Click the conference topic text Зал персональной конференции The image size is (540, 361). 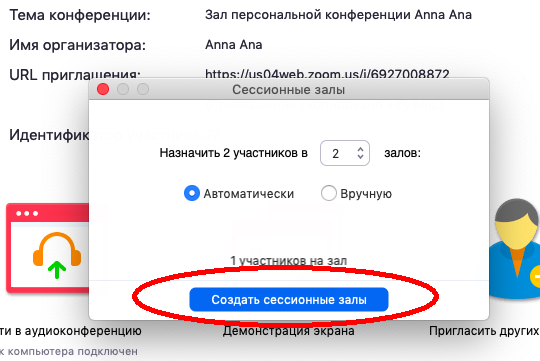tap(308, 15)
